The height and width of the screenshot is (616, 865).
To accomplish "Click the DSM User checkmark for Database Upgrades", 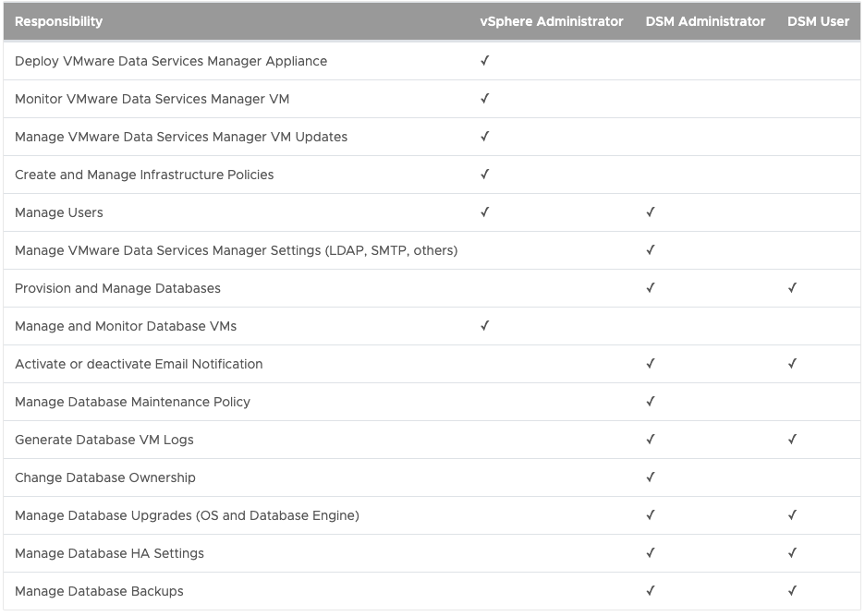I will click(x=792, y=515).
